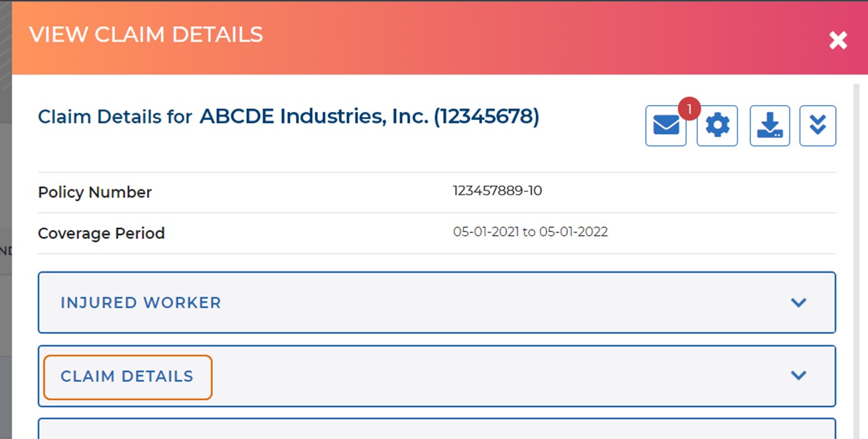This screenshot has height=439, width=868.
Task: Open claim settings gear icon
Action: click(x=717, y=126)
